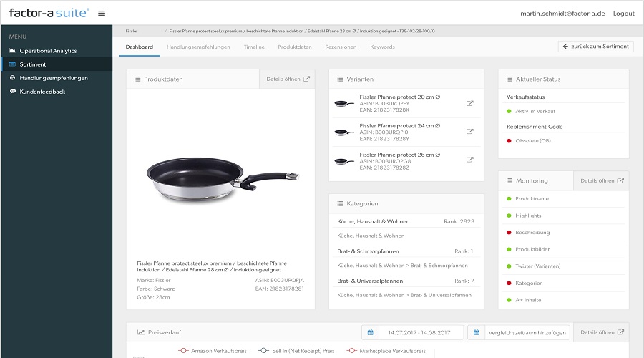644x358 pixels.
Task: Click the Aktueller Status panel list icon
Action: tap(509, 79)
